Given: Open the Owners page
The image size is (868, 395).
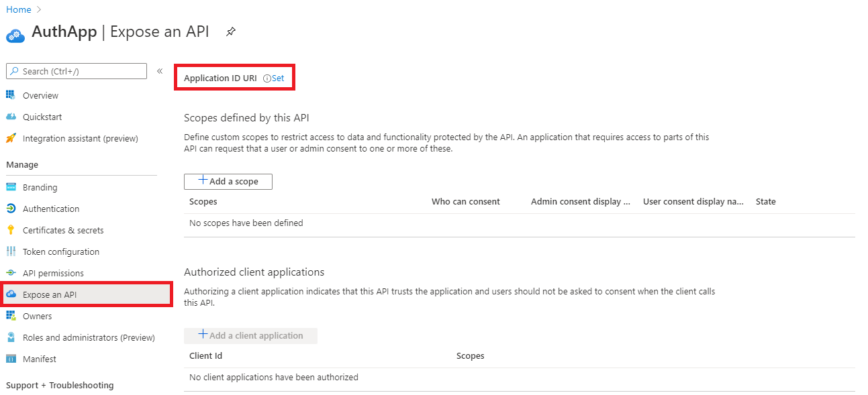Looking at the screenshot, I should click(38, 315).
